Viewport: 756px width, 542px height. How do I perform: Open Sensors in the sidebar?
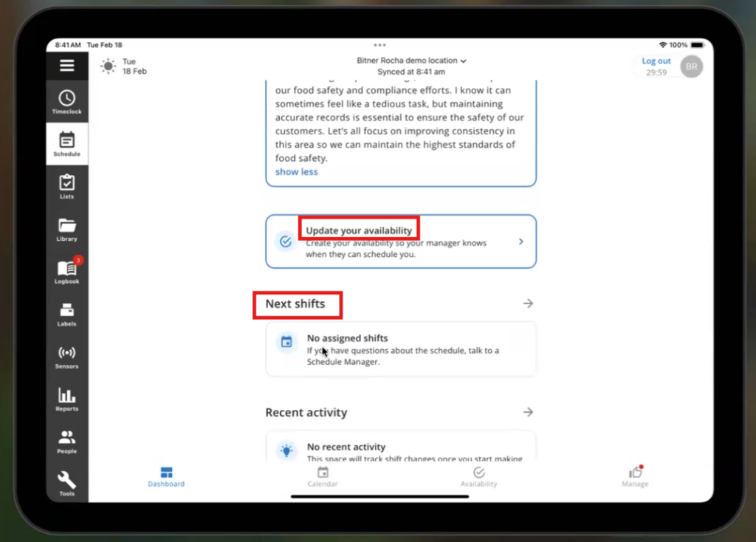(x=67, y=357)
